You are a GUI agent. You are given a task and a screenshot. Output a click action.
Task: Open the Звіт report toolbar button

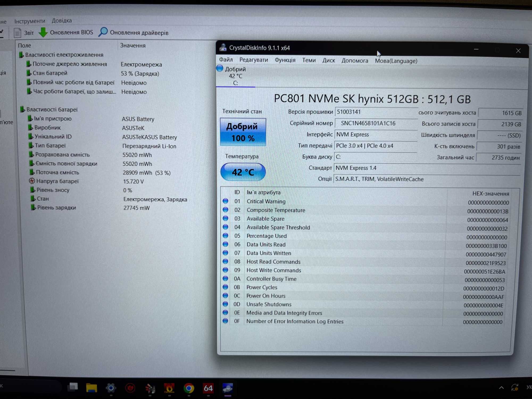(x=24, y=33)
